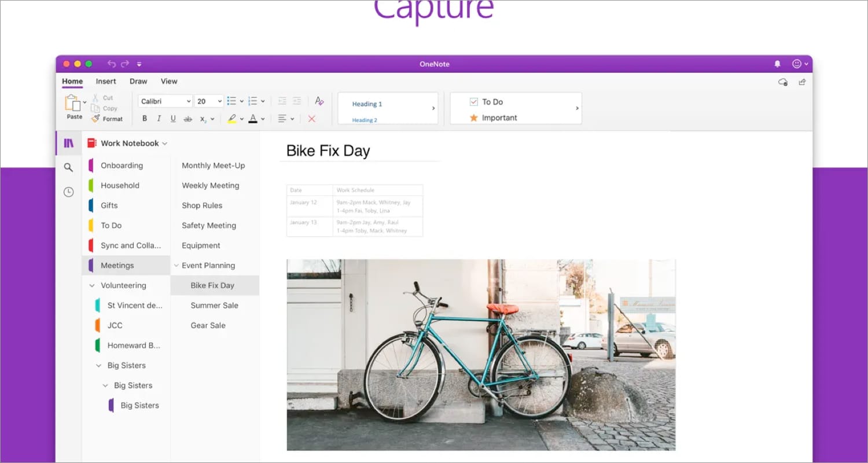The image size is (868, 463).
Task: Open the Calibri font name dropdown
Action: [x=165, y=101]
